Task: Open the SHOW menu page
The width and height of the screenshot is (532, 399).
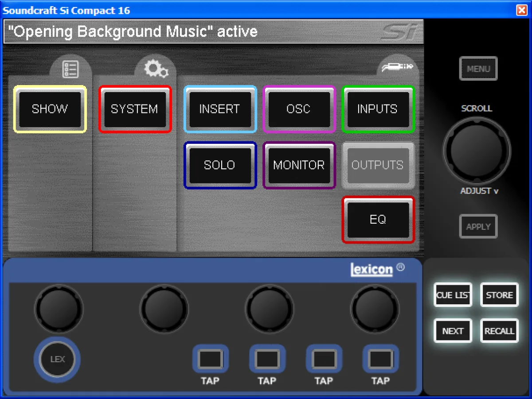Action: coord(50,109)
